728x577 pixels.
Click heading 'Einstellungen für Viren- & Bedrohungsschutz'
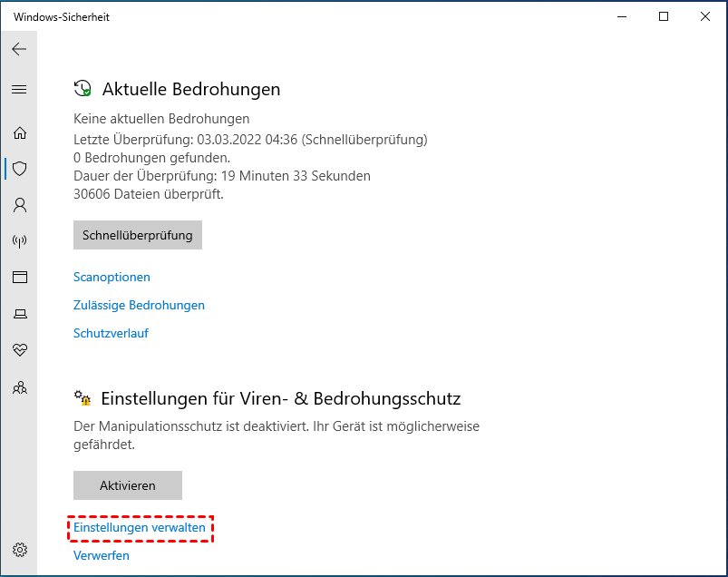point(281,398)
